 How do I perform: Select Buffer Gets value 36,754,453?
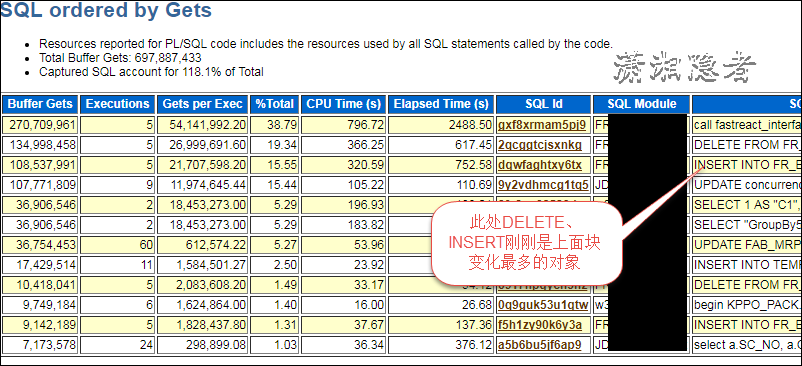[x=46, y=245]
